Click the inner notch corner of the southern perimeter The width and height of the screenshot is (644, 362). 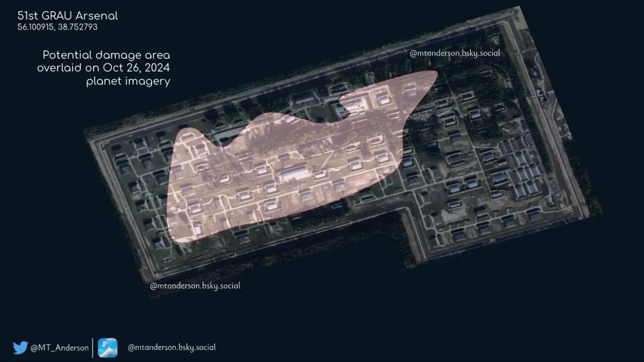click(x=405, y=210)
